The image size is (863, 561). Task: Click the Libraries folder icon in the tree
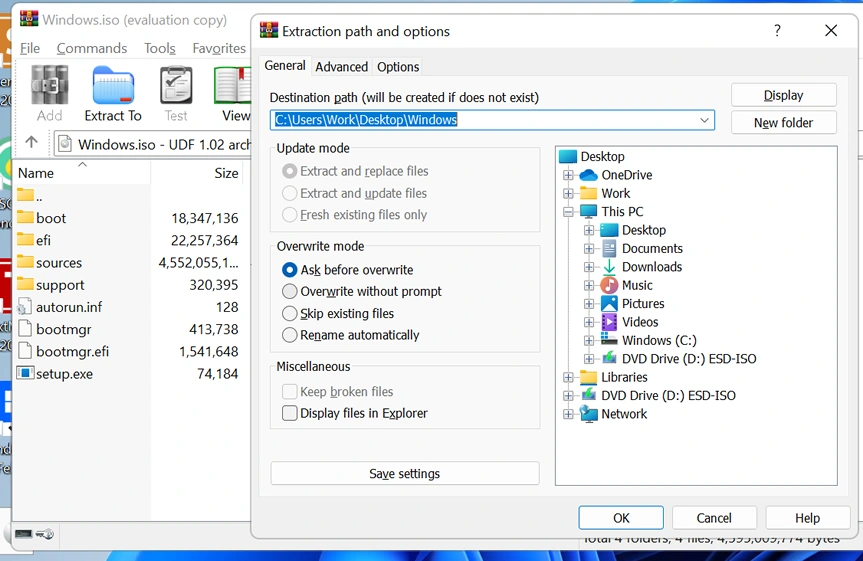pyautogui.click(x=588, y=377)
